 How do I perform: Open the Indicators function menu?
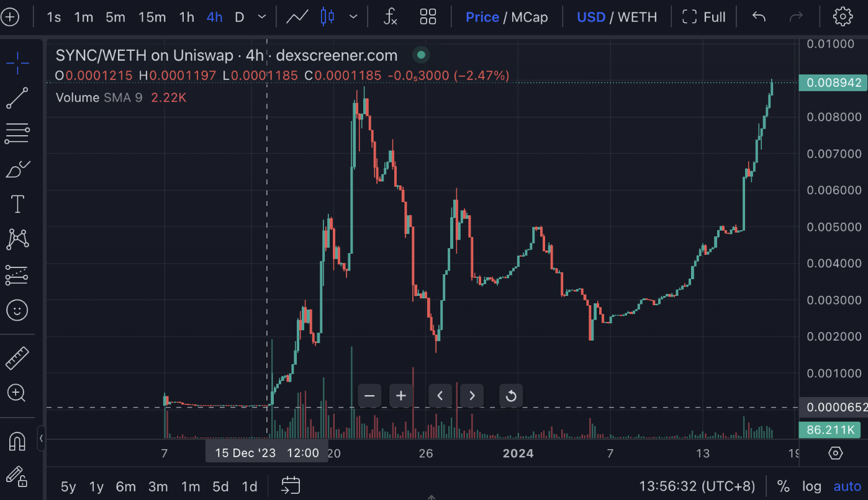tap(390, 17)
